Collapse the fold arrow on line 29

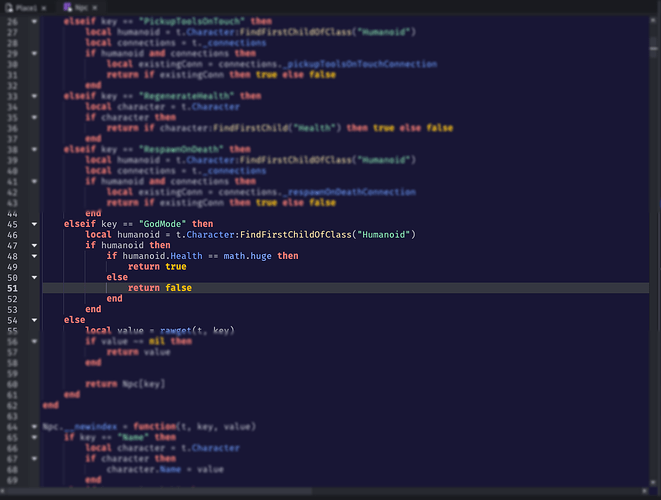point(34,53)
